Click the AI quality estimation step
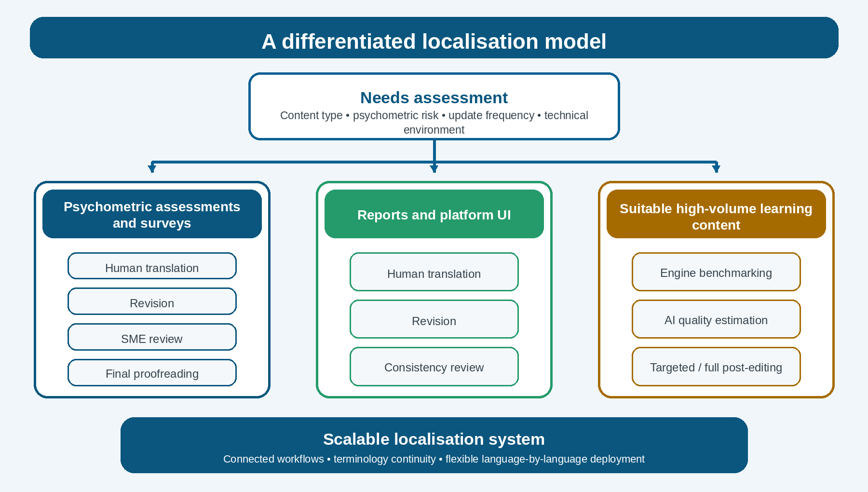This screenshot has width=868, height=492. (716, 319)
